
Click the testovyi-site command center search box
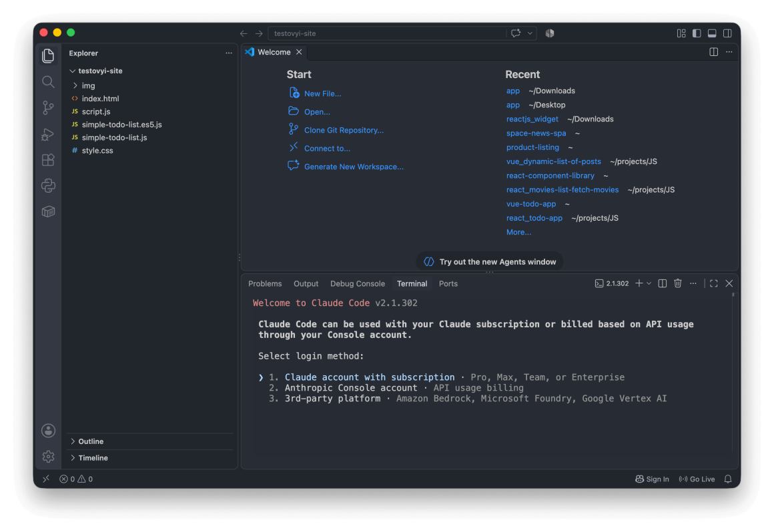pos(388,33)
